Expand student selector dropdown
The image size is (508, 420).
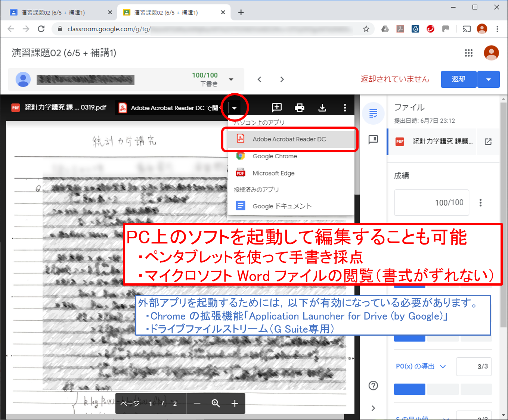tap(231, 79)
